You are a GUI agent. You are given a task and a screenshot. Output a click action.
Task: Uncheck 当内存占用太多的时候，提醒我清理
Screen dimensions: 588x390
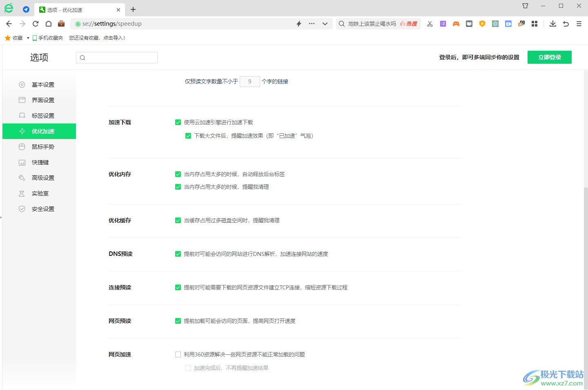pos(178,187)
